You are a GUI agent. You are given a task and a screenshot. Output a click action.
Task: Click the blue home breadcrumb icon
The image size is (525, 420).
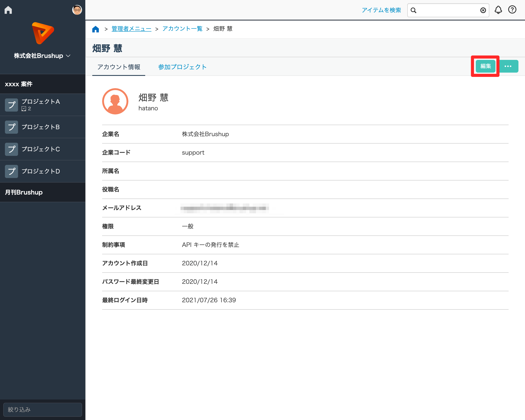[x=96, y=29]
